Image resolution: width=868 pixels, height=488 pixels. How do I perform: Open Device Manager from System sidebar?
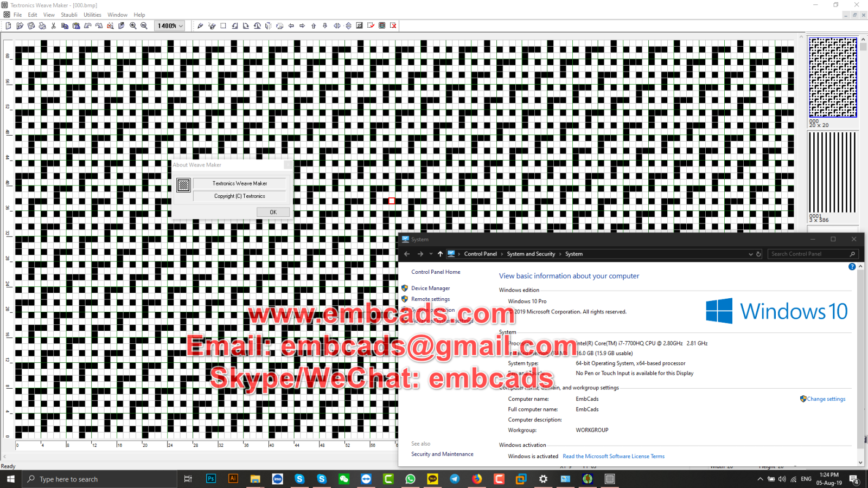[430, 288]
